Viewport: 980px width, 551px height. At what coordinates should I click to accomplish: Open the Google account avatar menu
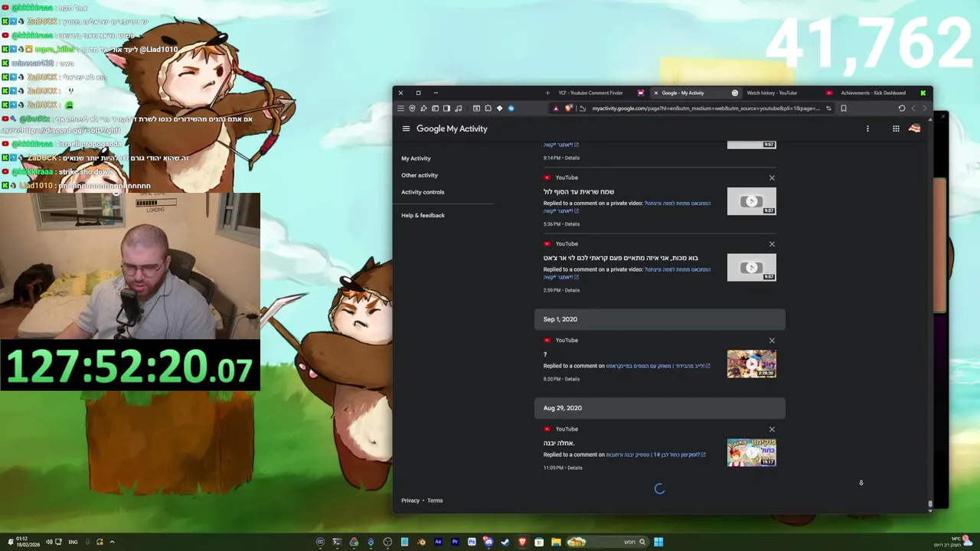pyautogui.click(x=914, y=129)
